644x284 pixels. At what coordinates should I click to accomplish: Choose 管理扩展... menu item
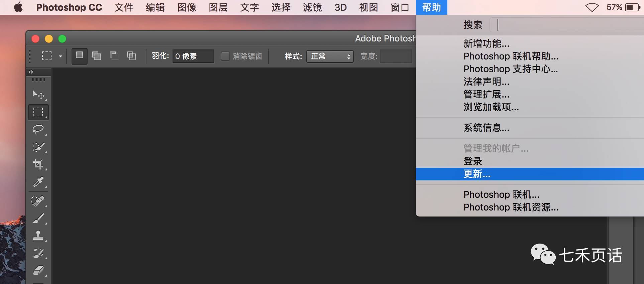pos(530,94)
